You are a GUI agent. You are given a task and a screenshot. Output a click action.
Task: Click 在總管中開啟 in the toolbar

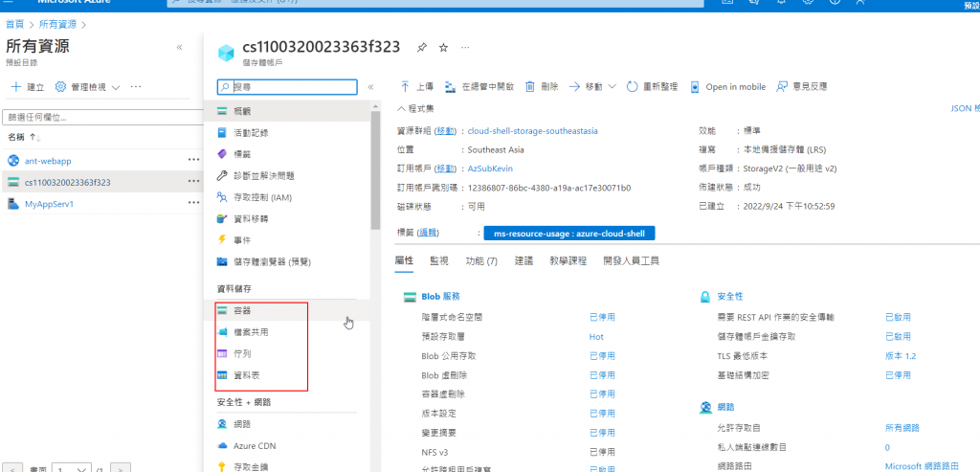(479, 87)
